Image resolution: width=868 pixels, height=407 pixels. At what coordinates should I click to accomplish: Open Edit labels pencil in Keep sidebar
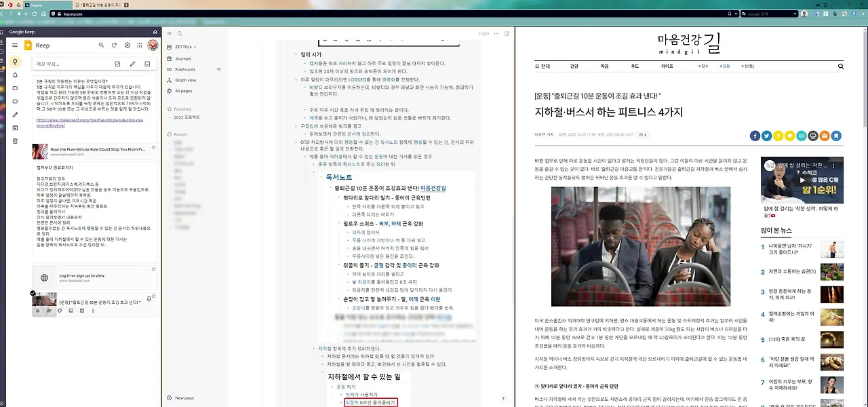15,115
